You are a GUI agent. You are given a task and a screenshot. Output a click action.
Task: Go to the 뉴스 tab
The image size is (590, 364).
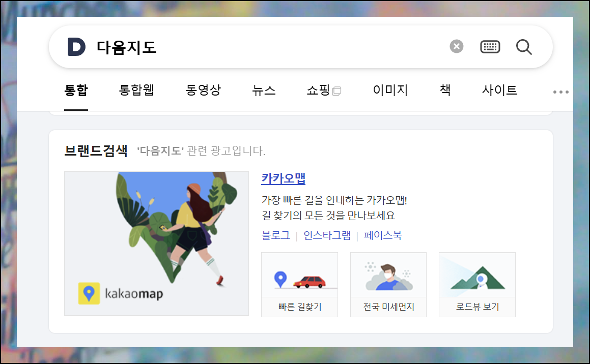click(x=264, y=90)
